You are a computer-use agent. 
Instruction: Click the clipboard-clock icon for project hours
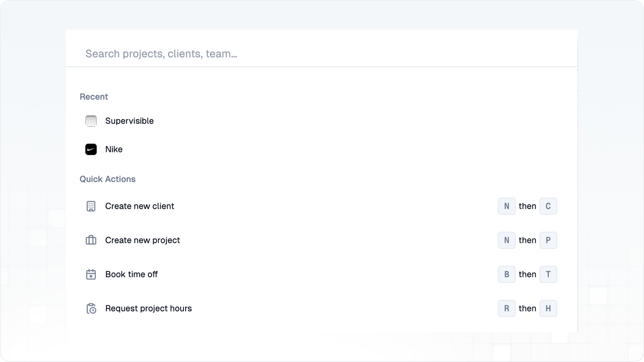pyautogui.click(x=91, y=309)
